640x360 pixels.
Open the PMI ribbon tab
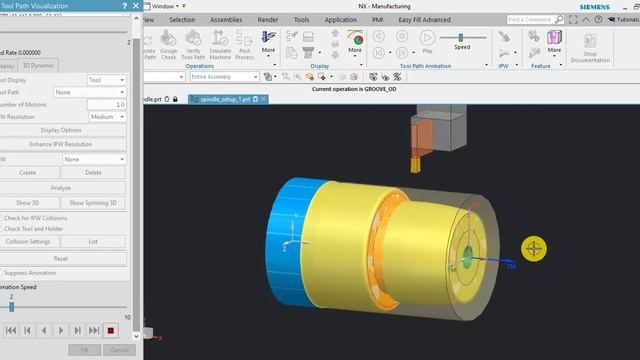(378, 20)
